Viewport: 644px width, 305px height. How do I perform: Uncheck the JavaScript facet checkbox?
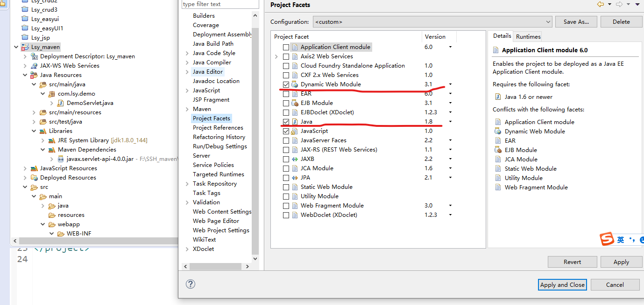[x=286, y=131]
